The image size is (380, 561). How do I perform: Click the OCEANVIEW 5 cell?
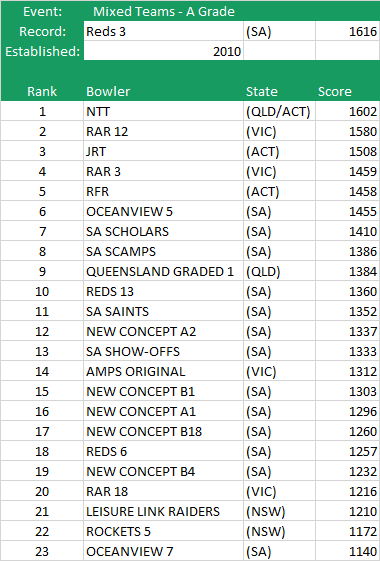point(164,211)
